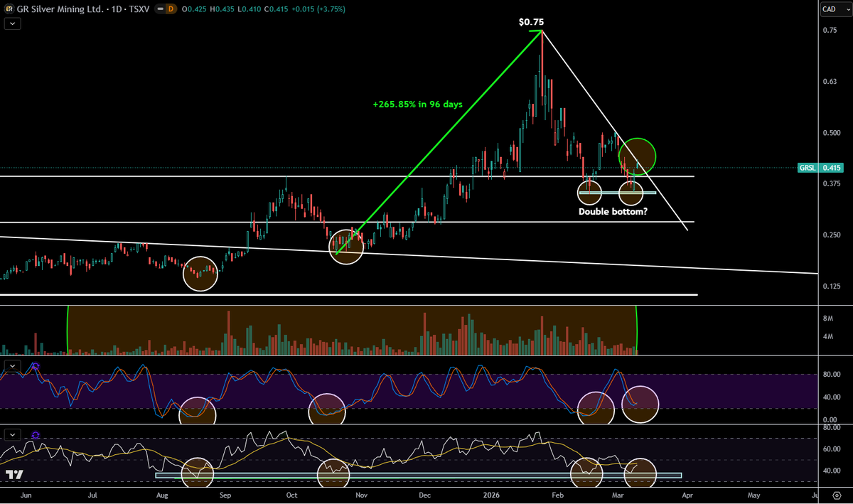The width and height of the screenshot is (853, 504).
Task: Click the Nov label on time axis
Action: coord(361,494)
